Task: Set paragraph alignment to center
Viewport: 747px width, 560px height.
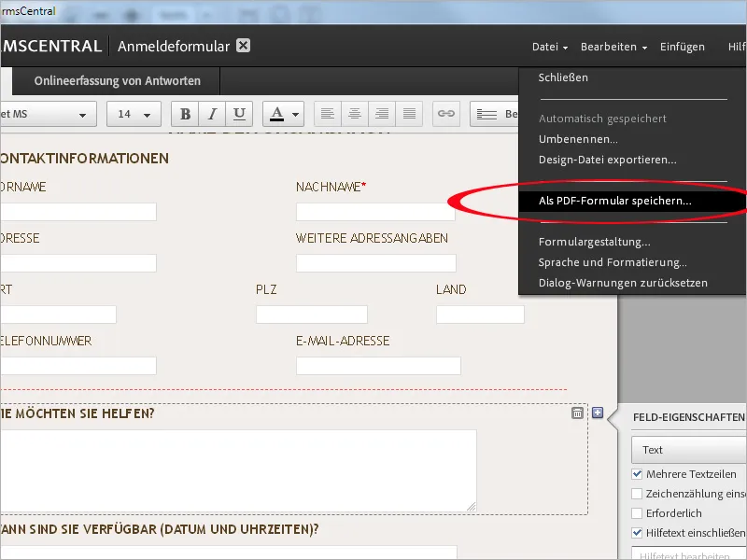Action: coord(355,113)
